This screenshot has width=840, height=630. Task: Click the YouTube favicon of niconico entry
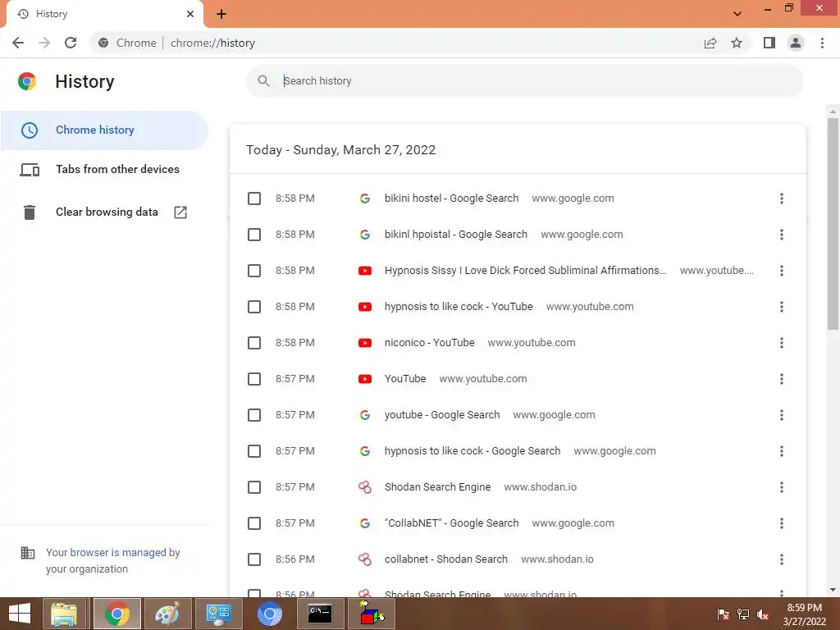click(365, 343)
